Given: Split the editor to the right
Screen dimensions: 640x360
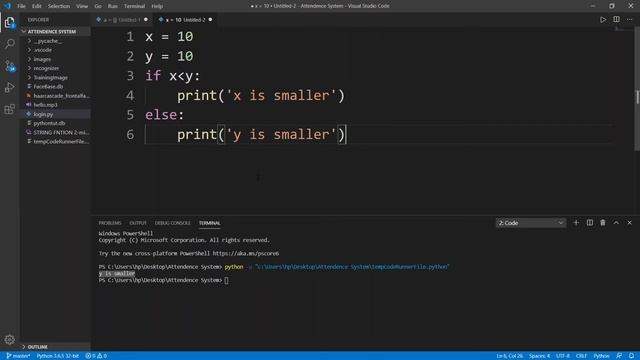Looking at the screenshot, I should [616, 20].
